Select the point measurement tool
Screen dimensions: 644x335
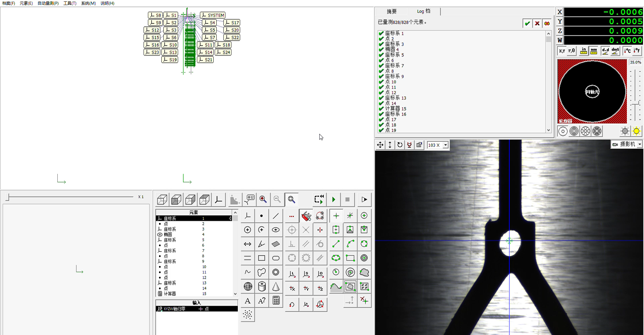tap(262, 216)
